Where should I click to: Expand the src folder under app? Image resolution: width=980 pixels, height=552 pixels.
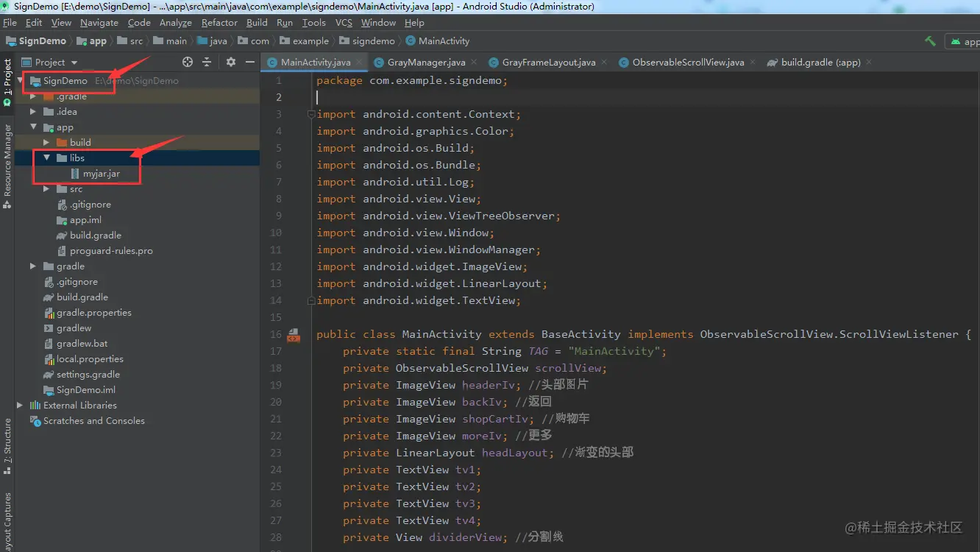click(47, 189)
